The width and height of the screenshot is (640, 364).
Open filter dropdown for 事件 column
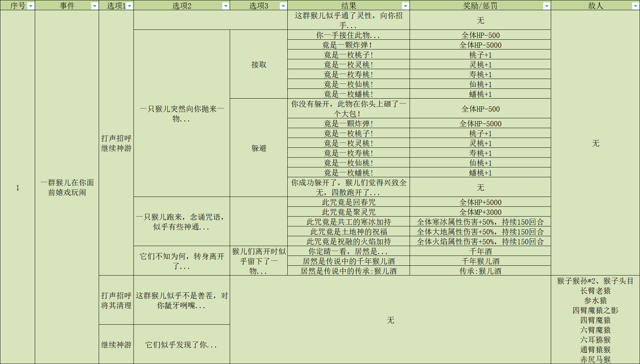pos(94,6)
